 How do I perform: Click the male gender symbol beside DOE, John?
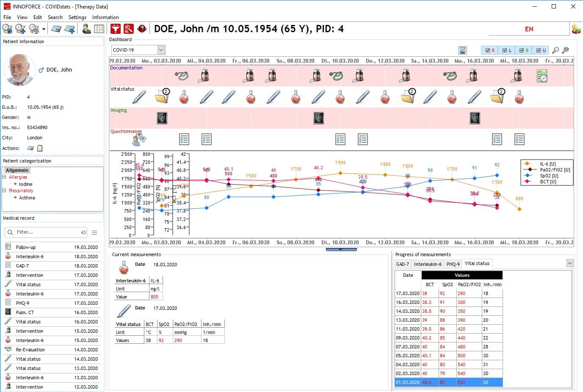coord(41,70)
